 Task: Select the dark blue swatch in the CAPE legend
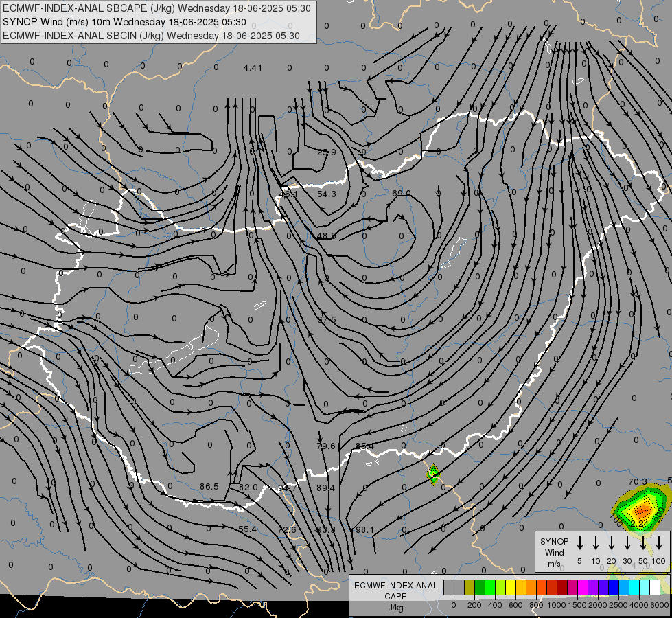614,587
